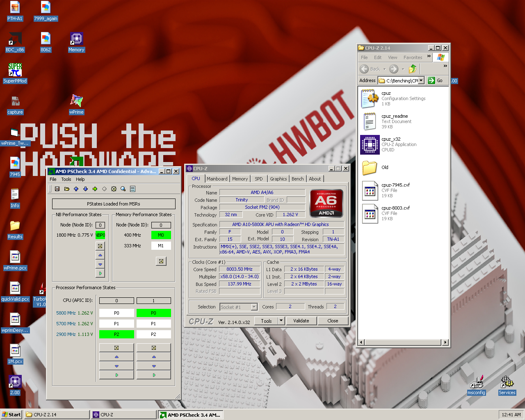Open the cpuz_x32 application file
This screenshot has height=420, width=525.
[x=370, y=145]
